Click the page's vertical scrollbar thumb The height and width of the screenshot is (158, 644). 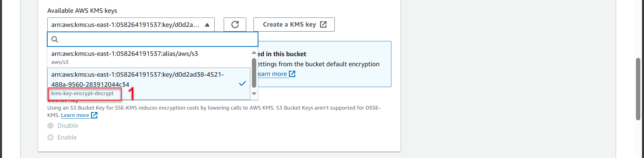click(638, 89)
